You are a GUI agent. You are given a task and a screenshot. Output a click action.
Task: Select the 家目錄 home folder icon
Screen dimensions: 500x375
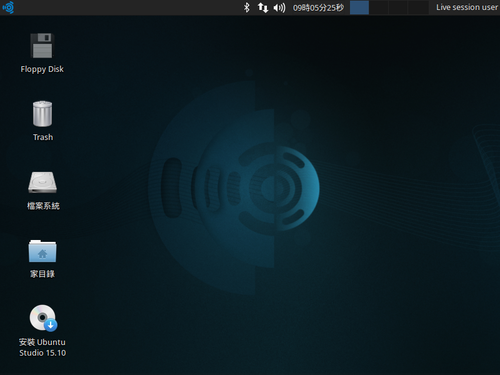[42, 251]
